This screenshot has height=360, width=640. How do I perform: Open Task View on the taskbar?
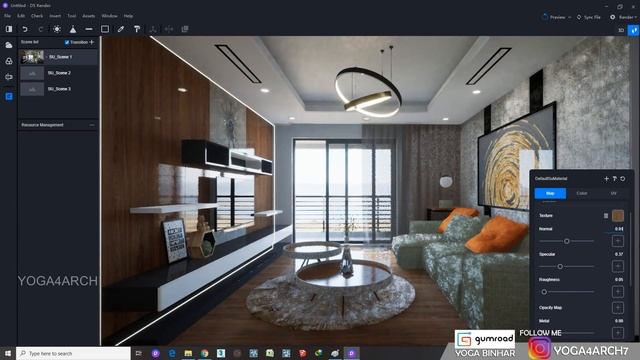[139, 353]
